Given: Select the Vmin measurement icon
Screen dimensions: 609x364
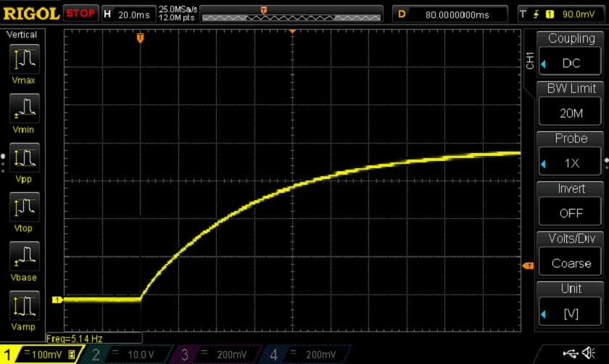Looking at the screenshot, I should pyautogui.click(x=24, y=110).
